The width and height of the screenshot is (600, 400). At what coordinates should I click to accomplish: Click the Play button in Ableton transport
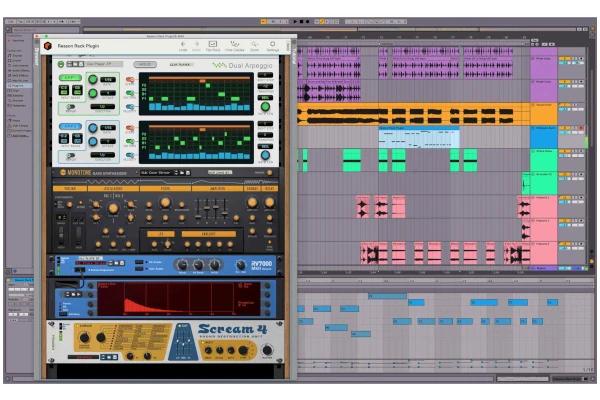[295, 22]
